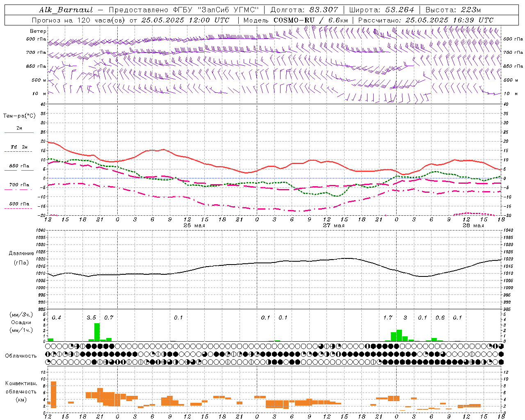Click the (гПа) pressure unit label
The width and height of the screenshot is (525, 420).
point(21,263)
